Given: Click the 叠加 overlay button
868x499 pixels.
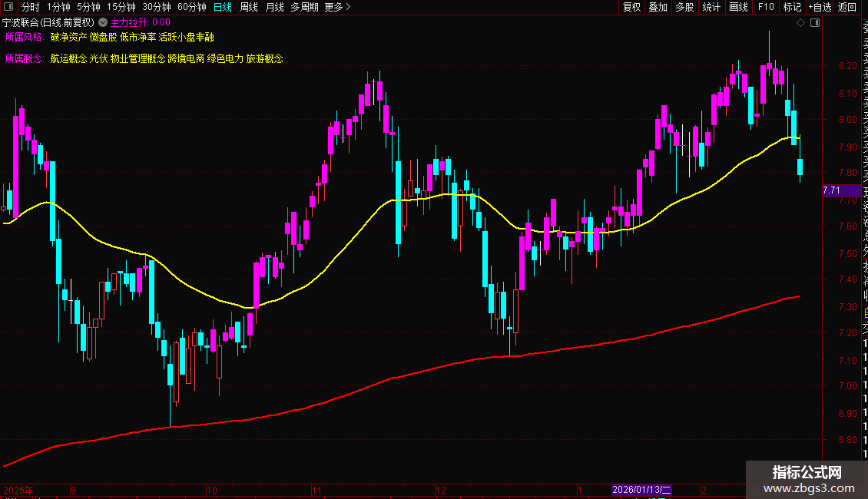Looking at the screenshot, I should 658,7.
